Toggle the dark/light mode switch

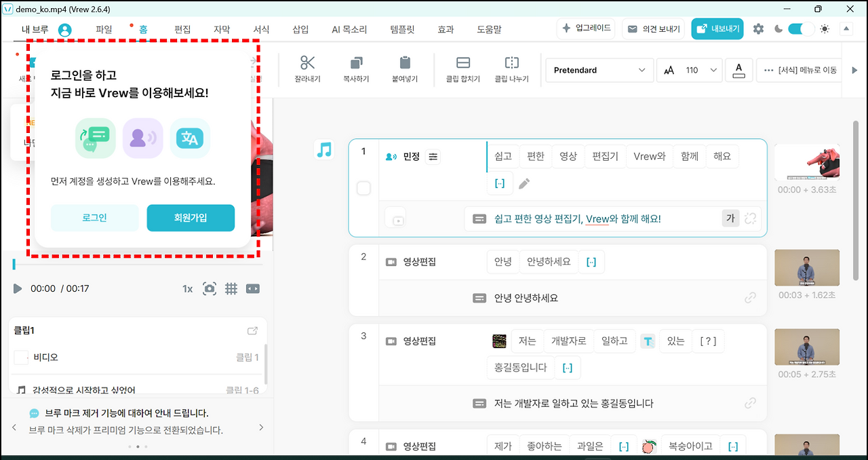(801, 29)
